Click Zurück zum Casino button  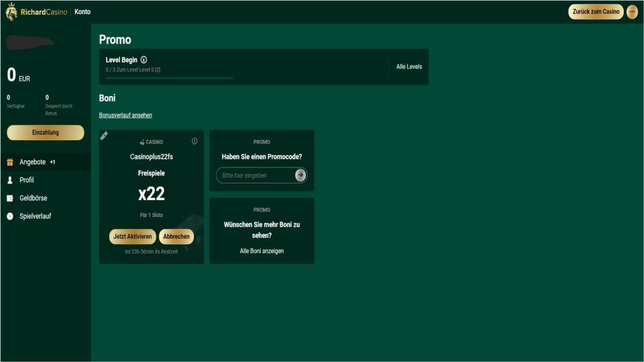596,12
